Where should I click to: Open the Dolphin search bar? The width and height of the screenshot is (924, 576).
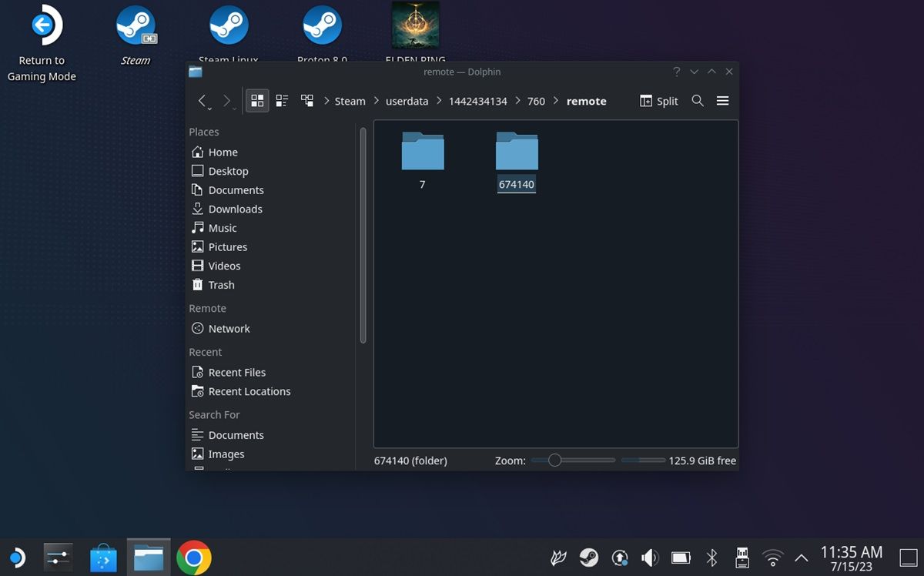[698, 101]
